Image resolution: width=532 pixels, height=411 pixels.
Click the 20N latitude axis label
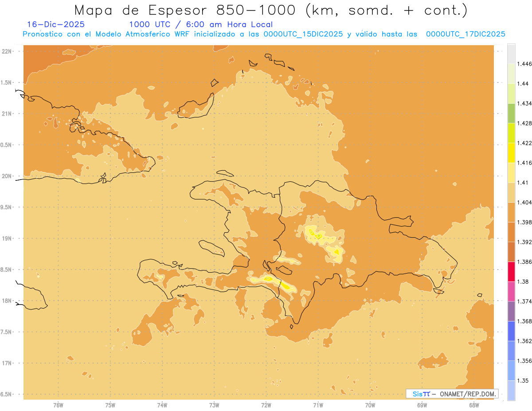pos(7,176)
